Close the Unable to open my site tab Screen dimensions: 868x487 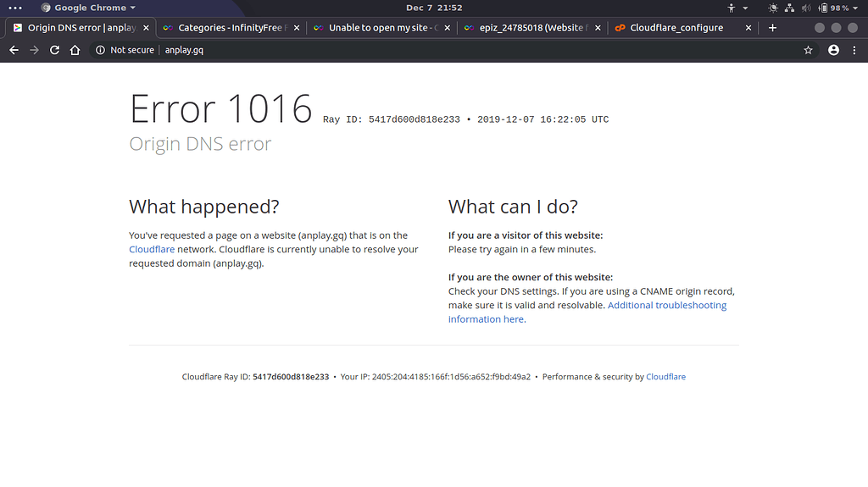click(448, 28)
